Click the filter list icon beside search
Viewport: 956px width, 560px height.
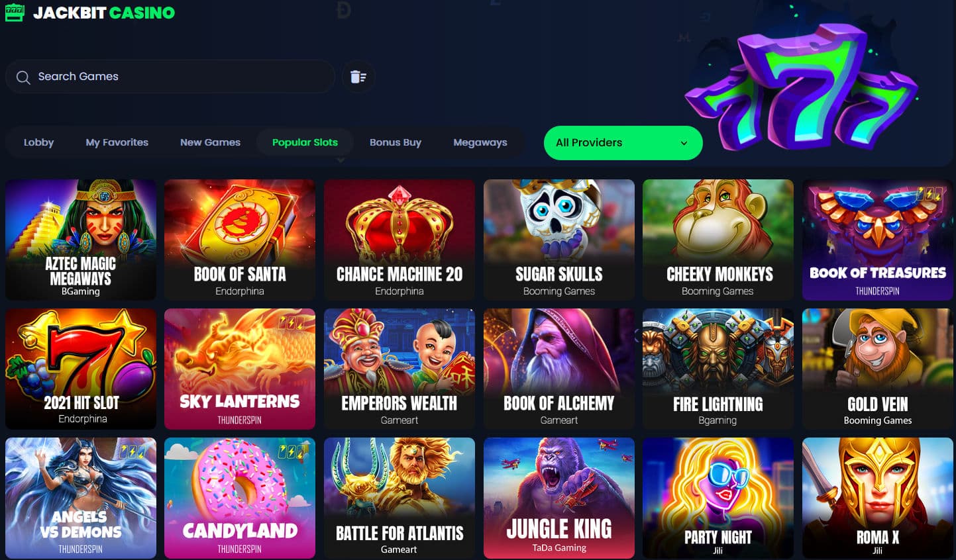pyautogui.click(x=358, y=77)
